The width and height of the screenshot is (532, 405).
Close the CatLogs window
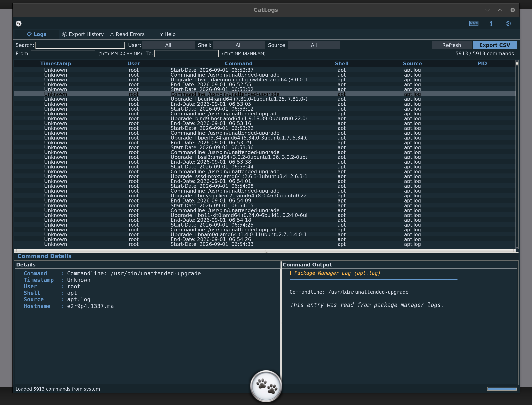click(513, 10)
